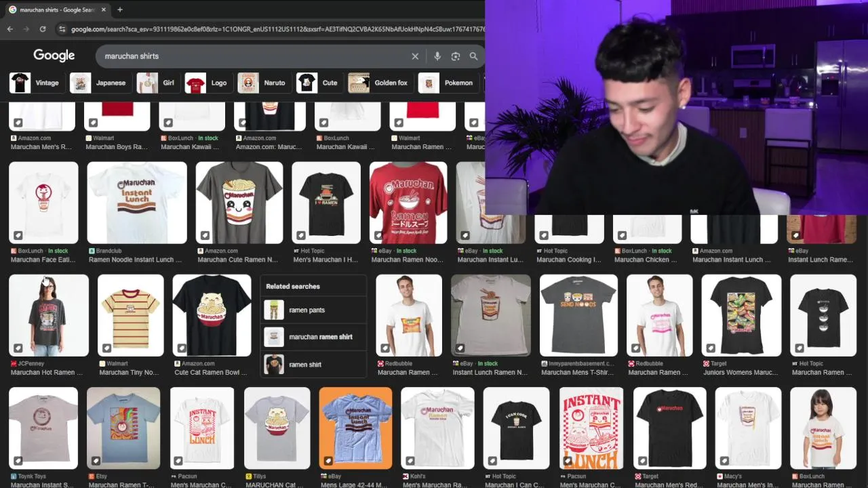This screenshot has width=868, height=488.
Task: Click the Ramen Noodle Instant Lunch caption
Action: (135, 260)
